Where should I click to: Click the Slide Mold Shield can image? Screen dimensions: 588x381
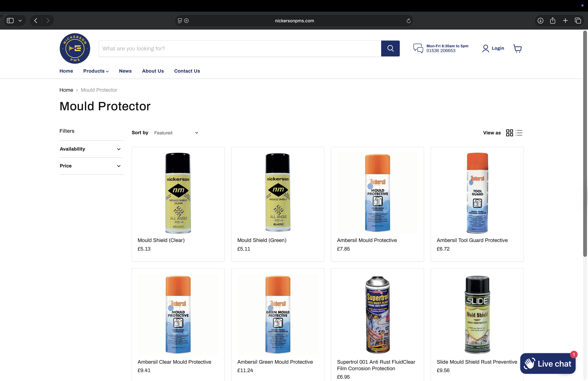pos(477,314)
